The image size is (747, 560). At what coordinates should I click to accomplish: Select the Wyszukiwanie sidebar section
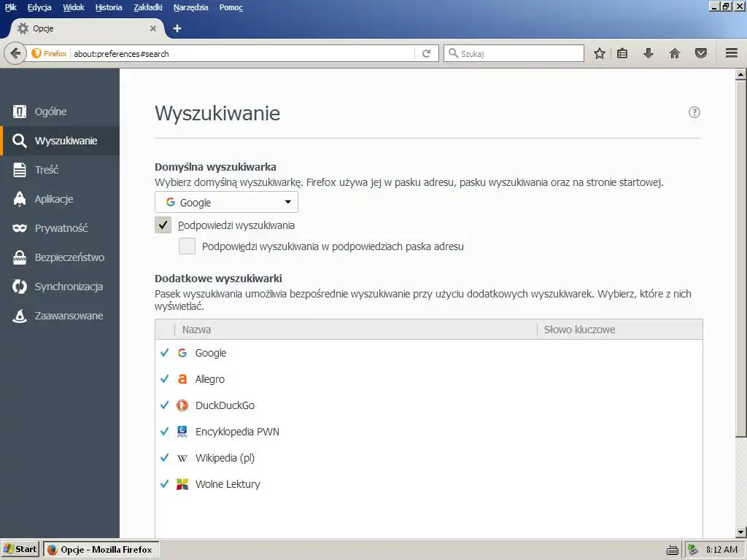click(60, 141)
